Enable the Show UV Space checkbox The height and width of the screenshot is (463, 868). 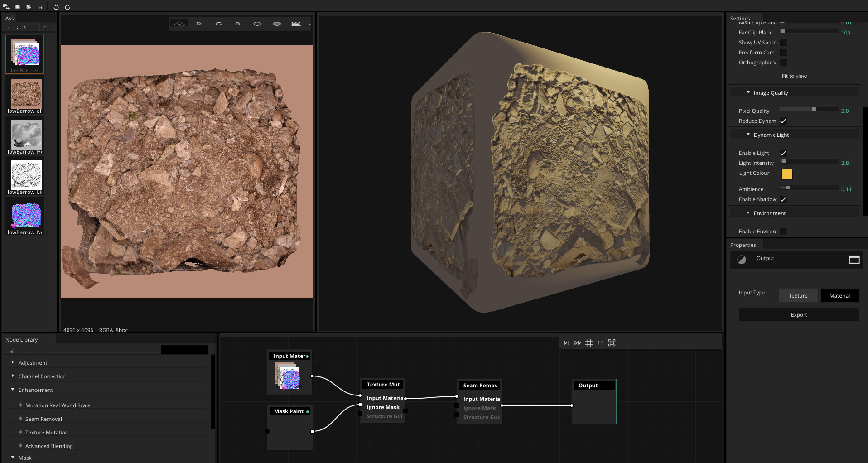click(783, 43)
